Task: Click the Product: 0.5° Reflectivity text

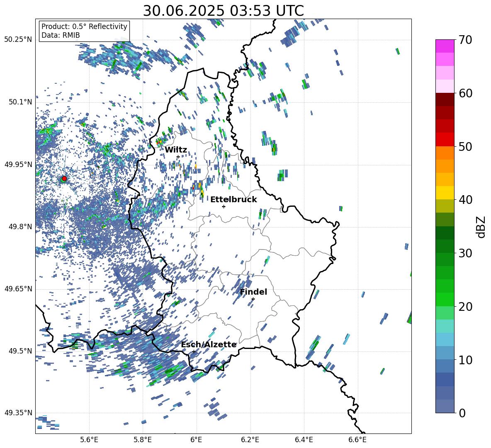Action: 84,26
